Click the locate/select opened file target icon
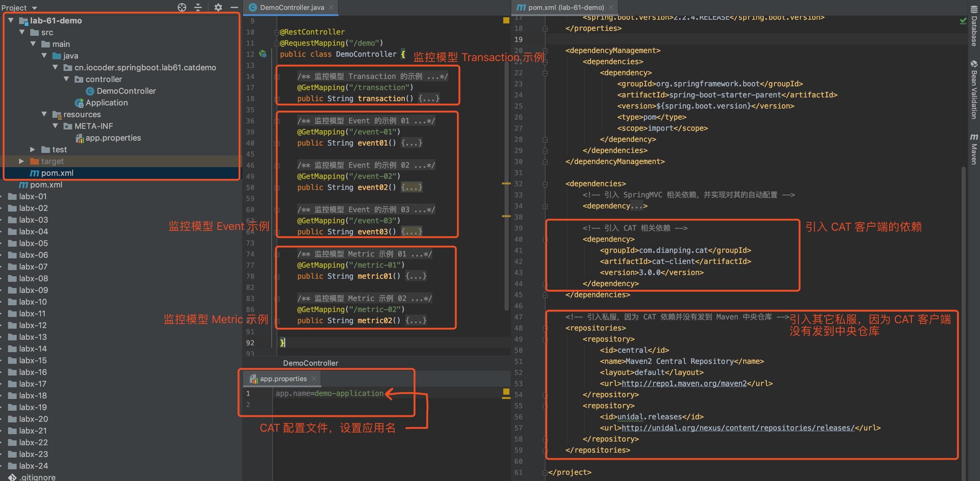The height and width of the screenshot is (481, 980). click(182, 7)
